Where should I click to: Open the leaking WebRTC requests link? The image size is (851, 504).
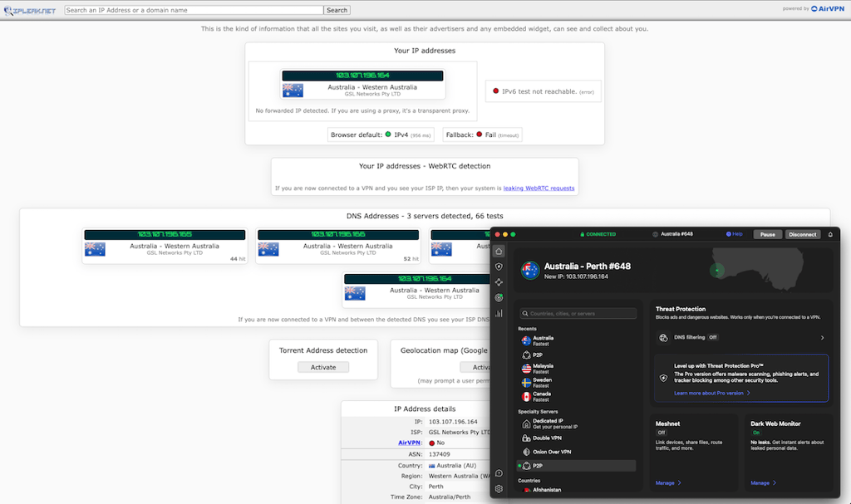point(539,188)
